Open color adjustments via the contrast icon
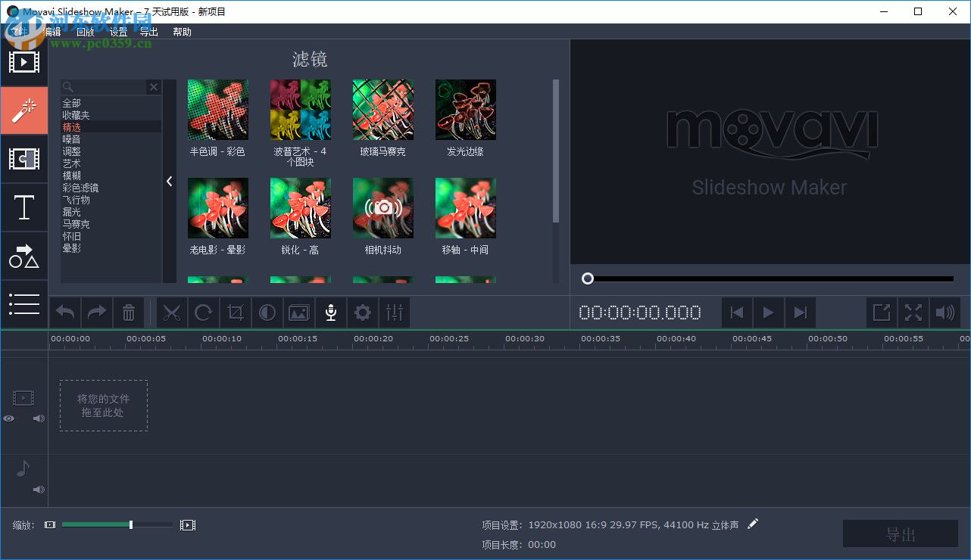971x560 pixels. (x=267, y=312)
